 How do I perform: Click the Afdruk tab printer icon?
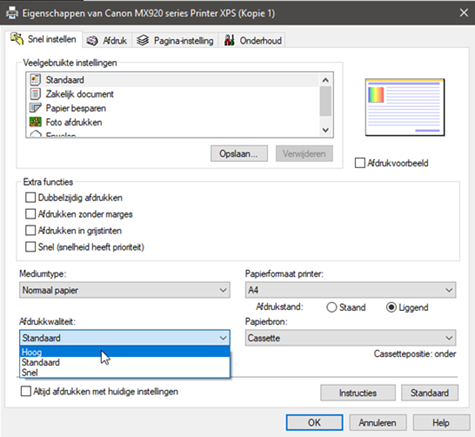point(92,41)
